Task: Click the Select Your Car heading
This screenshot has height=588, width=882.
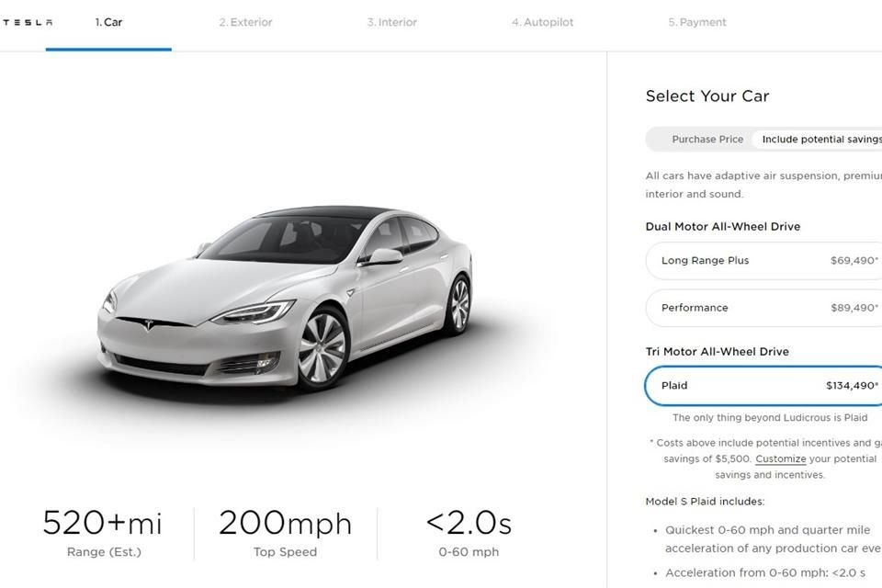Action: (x=707, y=96)
